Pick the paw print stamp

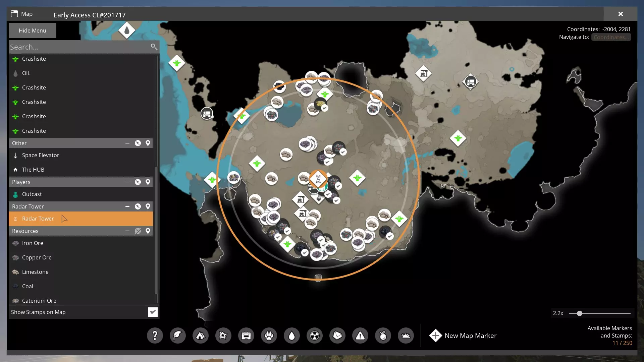(x=269, y=336)
